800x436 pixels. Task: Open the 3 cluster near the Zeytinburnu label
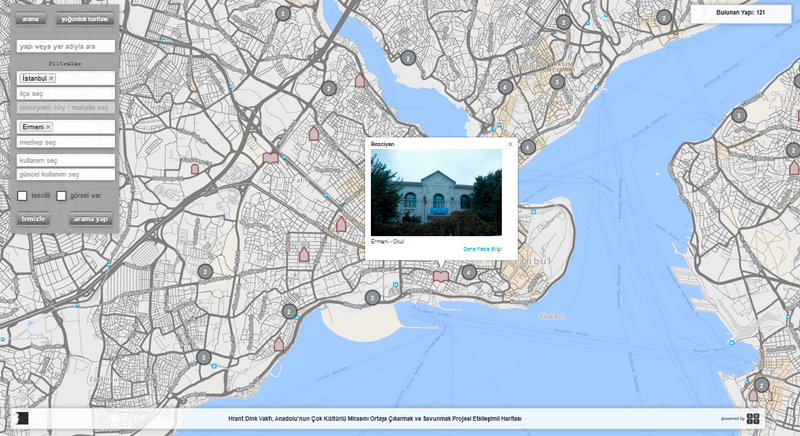pyautogui.click(x=204, y=357)
